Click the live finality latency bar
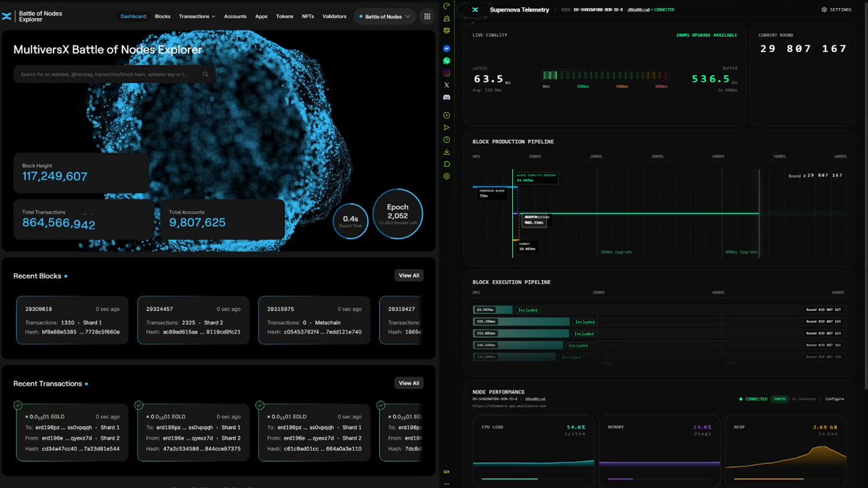Viewport: 868px width, 488px height. pos(605,76)
